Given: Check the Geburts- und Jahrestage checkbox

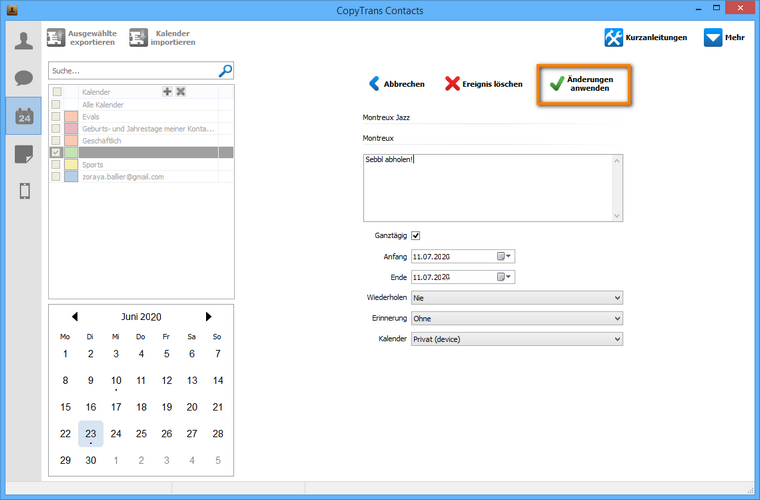Looking at the screenshot, I should (x=56, y=128).
